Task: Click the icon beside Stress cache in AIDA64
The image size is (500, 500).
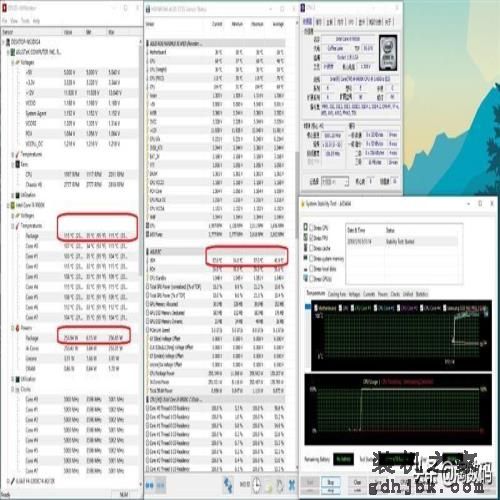Action: pos(306,248)
